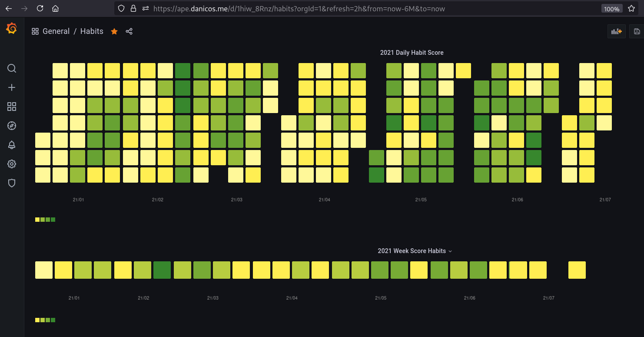
Task: Reload the page with refresh icon
Action: coord(40,8)
